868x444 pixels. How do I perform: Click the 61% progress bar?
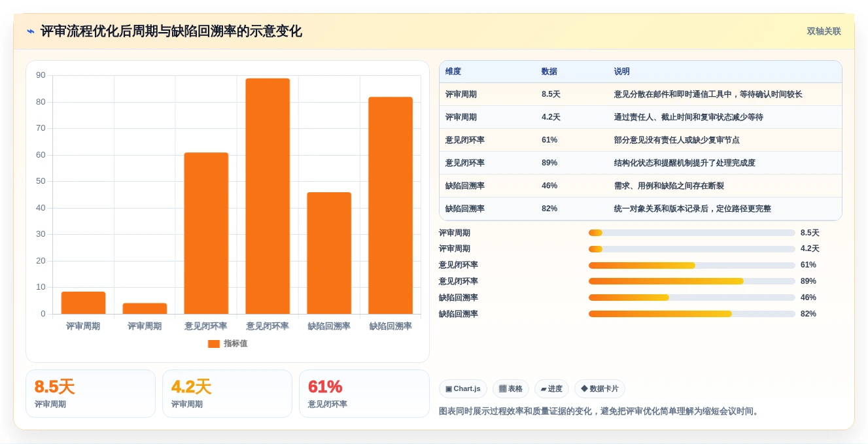(x=692, y=265)
